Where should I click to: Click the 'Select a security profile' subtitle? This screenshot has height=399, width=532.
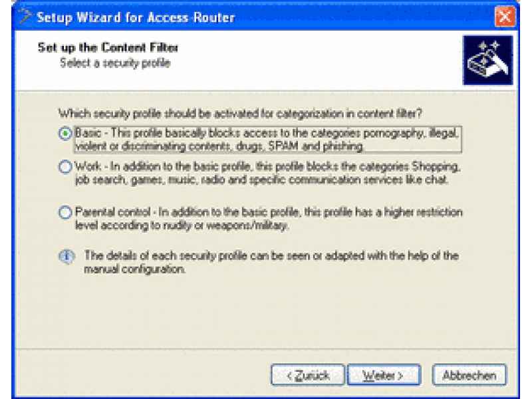(x=115, y=63)
